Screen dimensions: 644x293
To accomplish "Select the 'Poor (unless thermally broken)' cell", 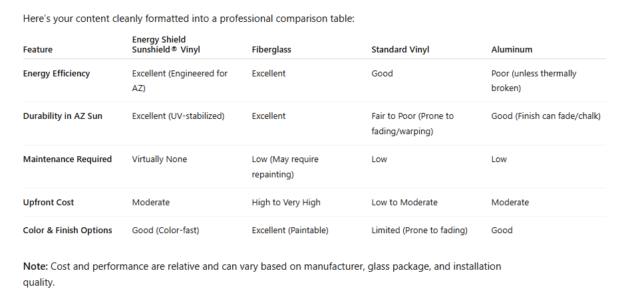I will pos(534,80).
